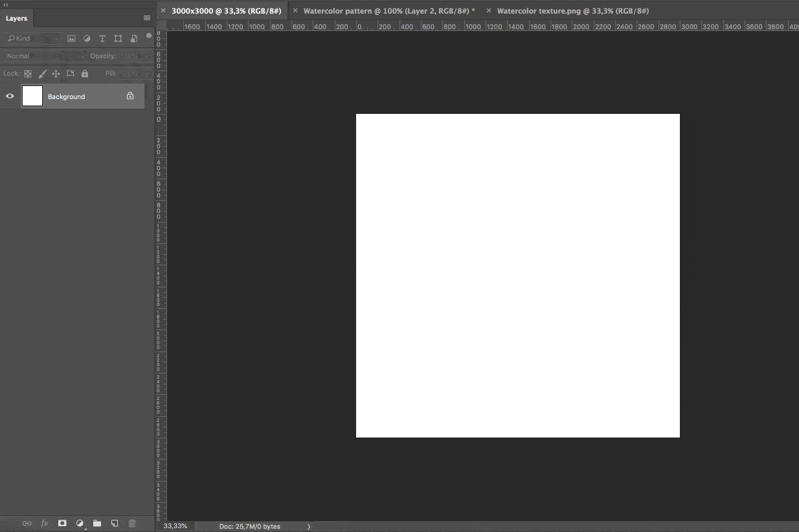The image size is (799, 532).
Task: Filter for shape layers icon
Action: pos(118,39)
